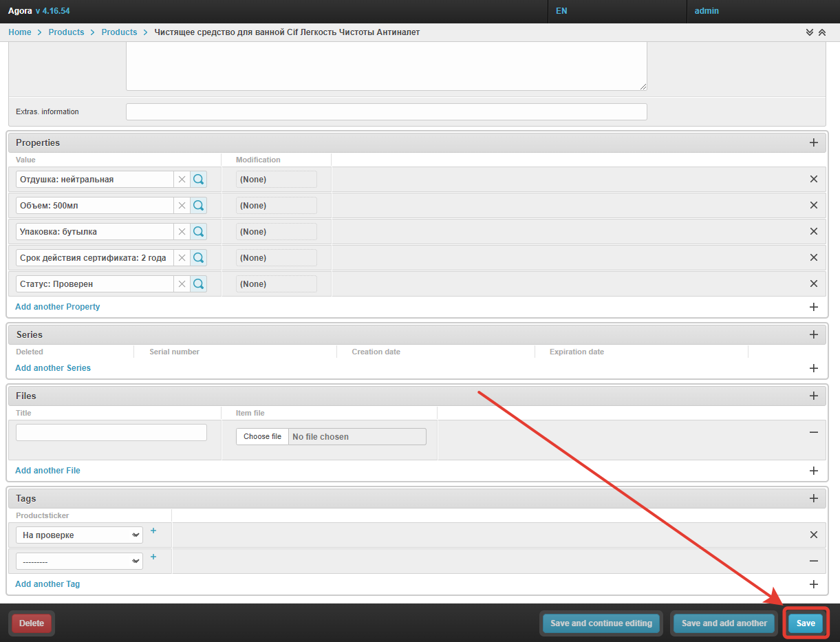This screenshot has width=840, height=642.
Task: Delete this product with Delete button
Action: tap(32, 623)
